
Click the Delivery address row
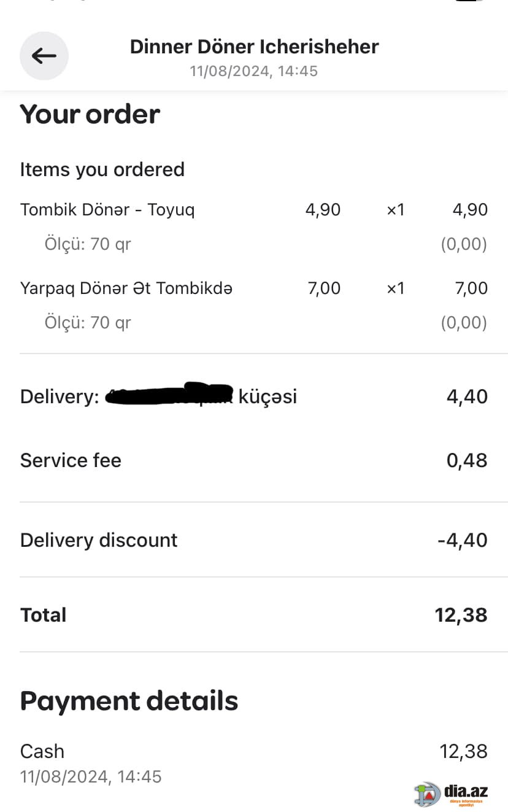(254, 396)
